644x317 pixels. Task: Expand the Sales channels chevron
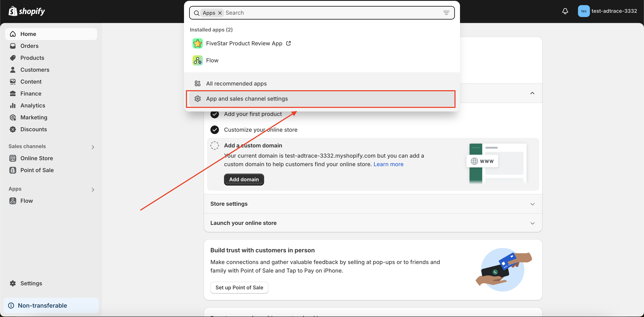pos(93,147)
